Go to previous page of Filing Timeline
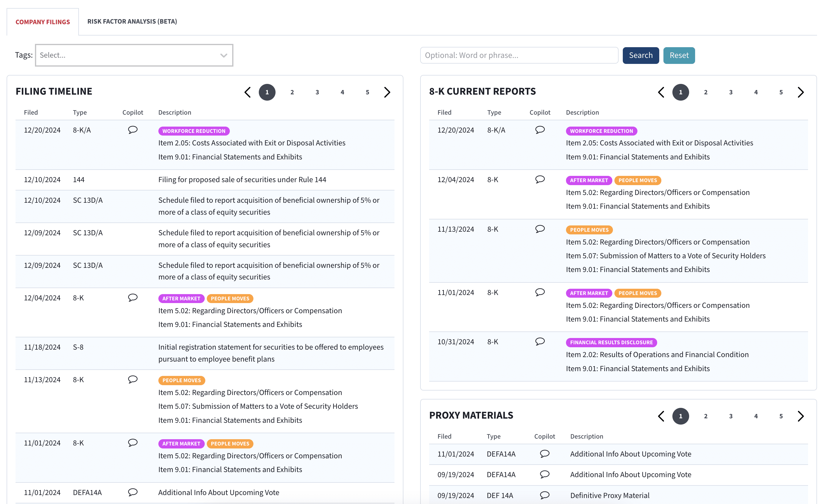The height and width of the screenshot is (504, 826). coord(247,92)
